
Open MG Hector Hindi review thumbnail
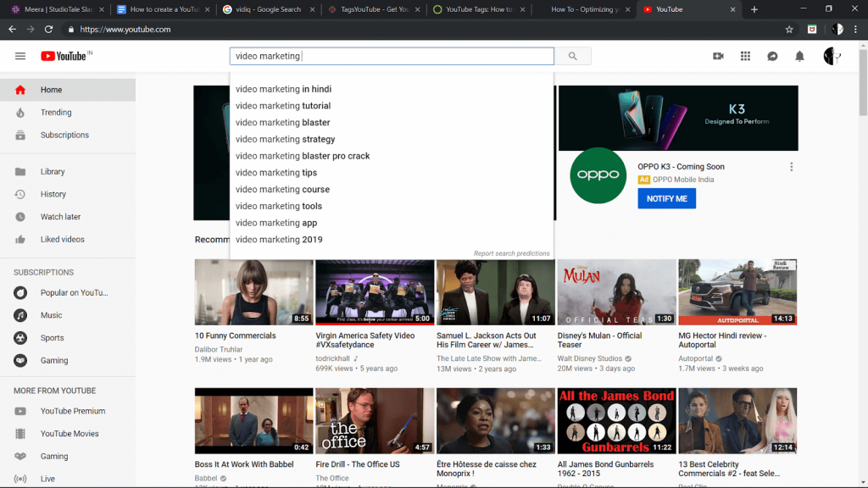coord(737,292)
